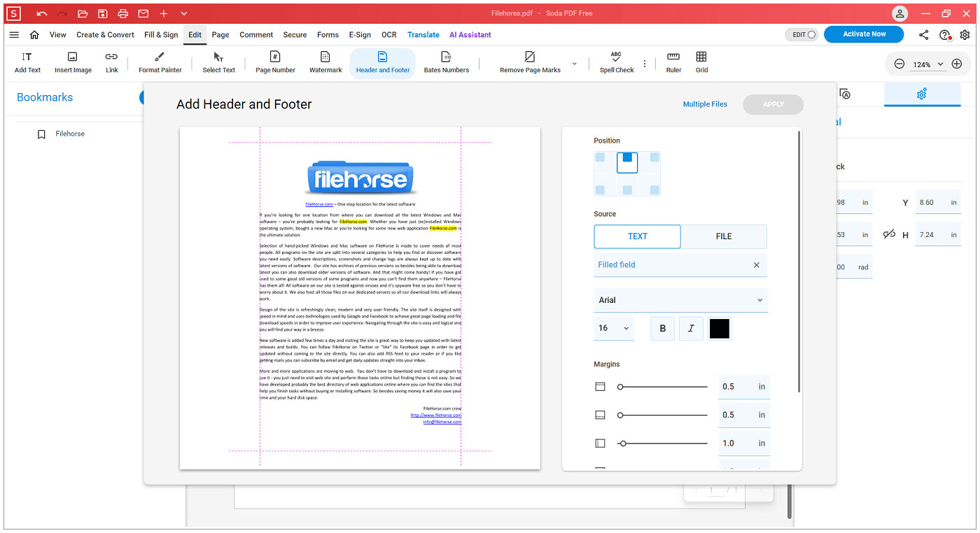Click the Multiple Files link
The image size is (980, 533).
705,104
